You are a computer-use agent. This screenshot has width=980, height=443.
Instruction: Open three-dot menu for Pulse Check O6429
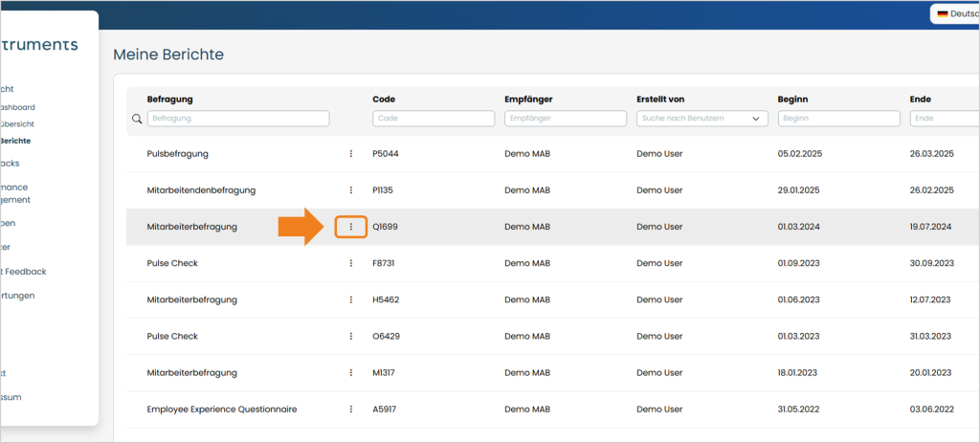click(350, 336)
